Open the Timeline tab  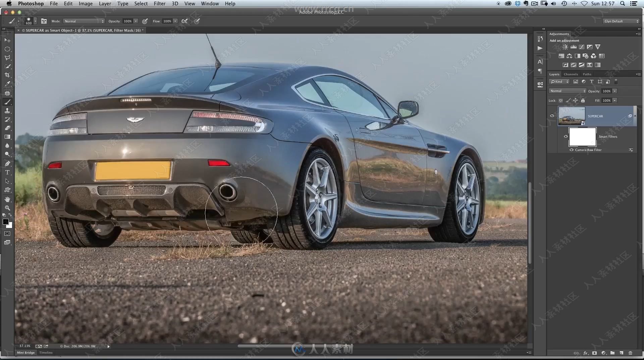(x=46, y=353)
